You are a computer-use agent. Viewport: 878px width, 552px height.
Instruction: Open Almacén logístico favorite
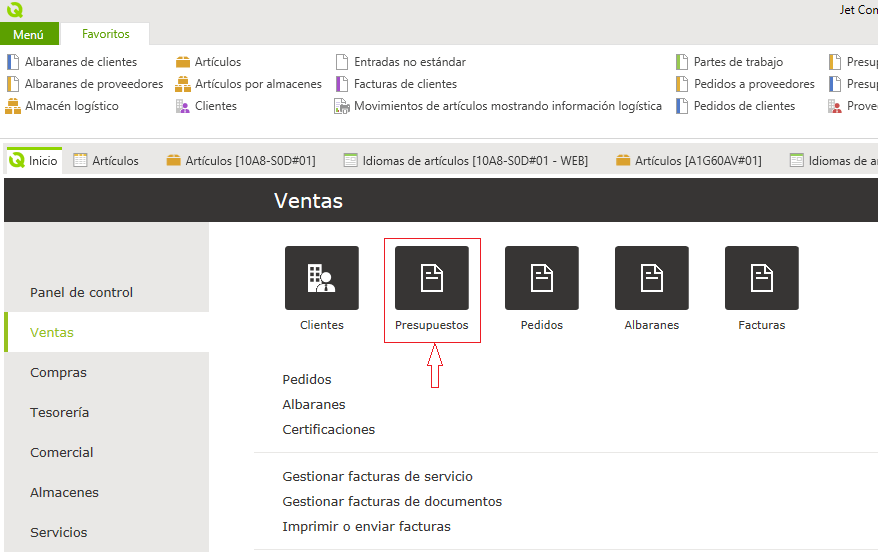(x=62, y=106)
